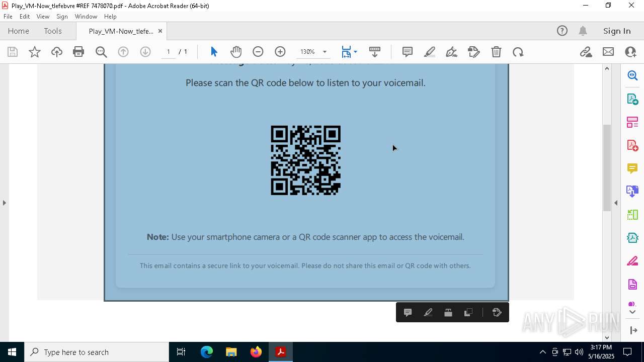This screenshot has height=362, width=644.
Task: Open Microsoft Edge from taskbar
Action: [x=207, y=352]
